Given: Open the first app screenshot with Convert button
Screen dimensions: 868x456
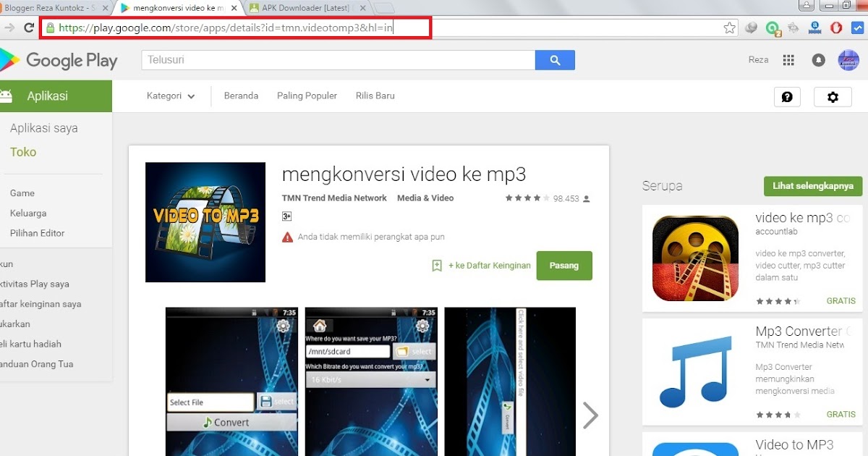Looking at the screenshot, I should pyautogui.click(x=231, y=381).
